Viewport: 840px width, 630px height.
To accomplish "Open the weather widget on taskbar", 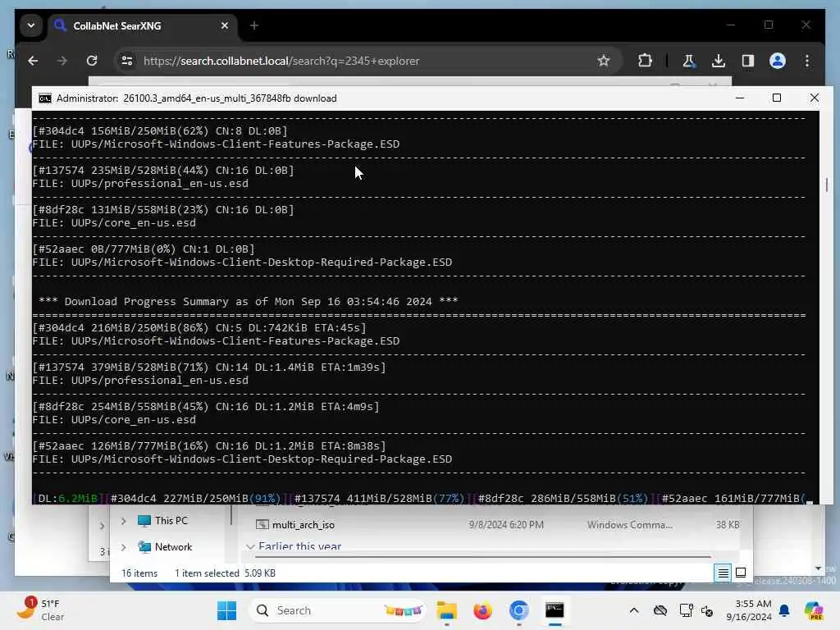I will [x=40, y=610].
